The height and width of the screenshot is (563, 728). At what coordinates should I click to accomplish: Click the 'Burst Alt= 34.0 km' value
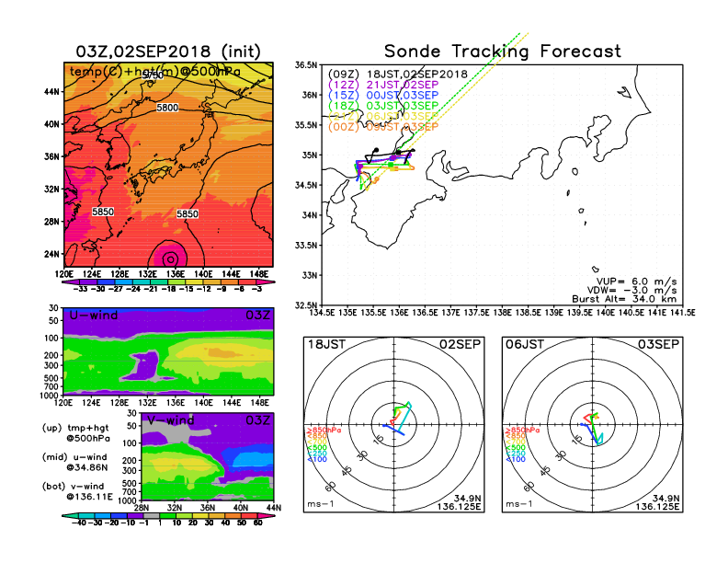coord(624,299)
